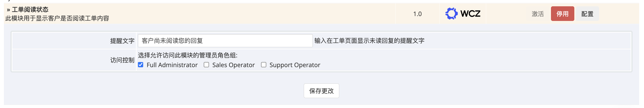Click the » arrow before the module title

pos(8,10)
